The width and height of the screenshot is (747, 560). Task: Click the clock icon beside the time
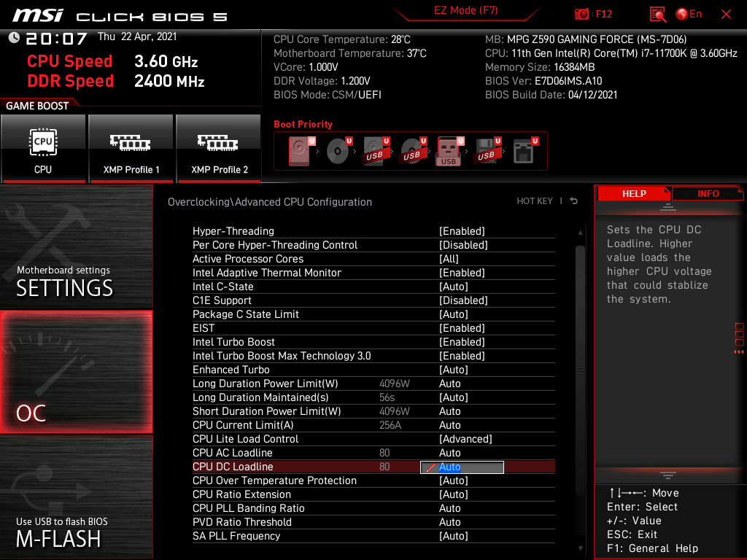coord(14,38)
